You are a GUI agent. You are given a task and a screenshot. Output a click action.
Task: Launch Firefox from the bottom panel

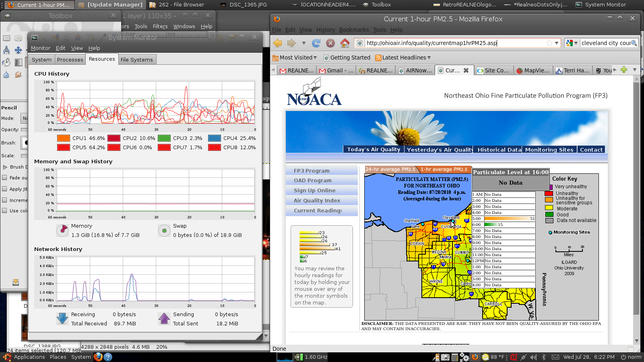coord(98,357)
